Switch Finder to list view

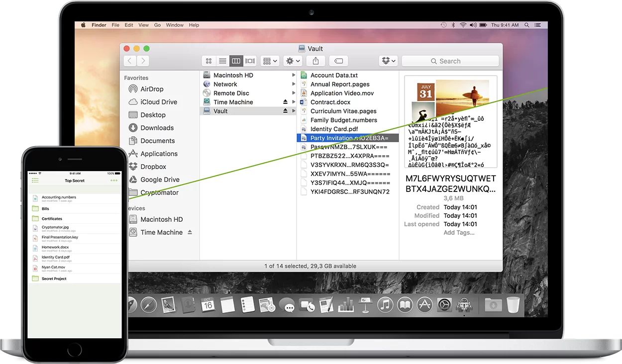tap(222, 61)
